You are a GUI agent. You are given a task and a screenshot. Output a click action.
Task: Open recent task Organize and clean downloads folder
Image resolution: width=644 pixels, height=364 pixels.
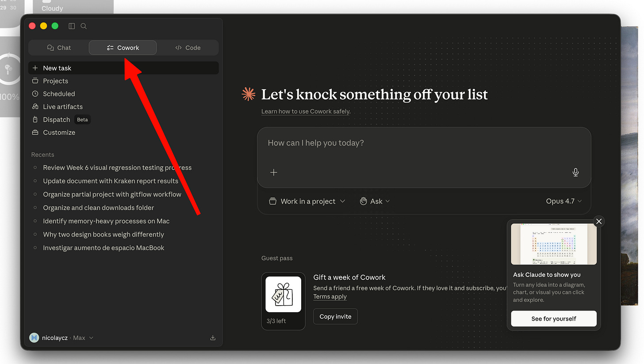(x=99, y=207)
